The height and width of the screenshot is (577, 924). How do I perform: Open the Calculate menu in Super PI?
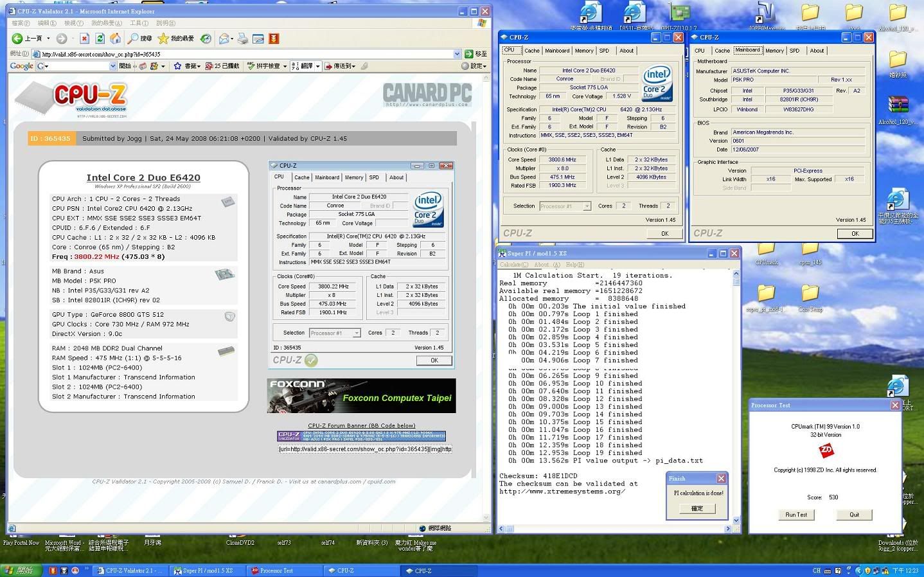click(514, 265)
